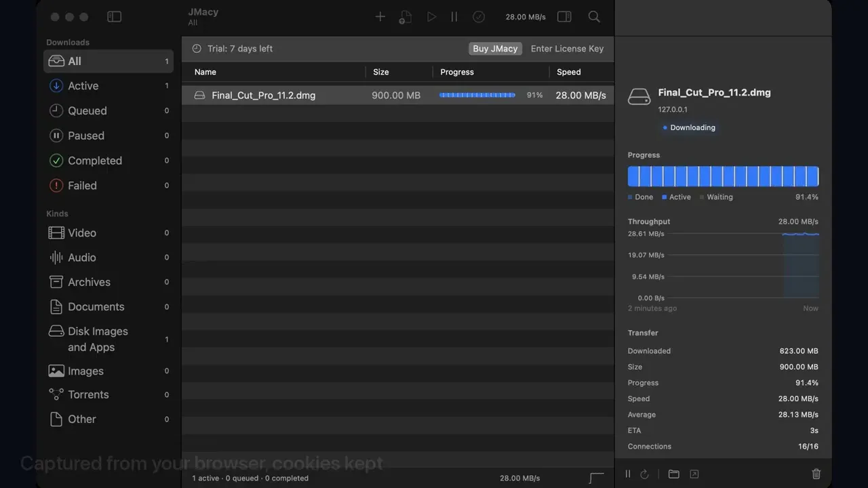Pause this download from the inspector footer

(628, 474)
